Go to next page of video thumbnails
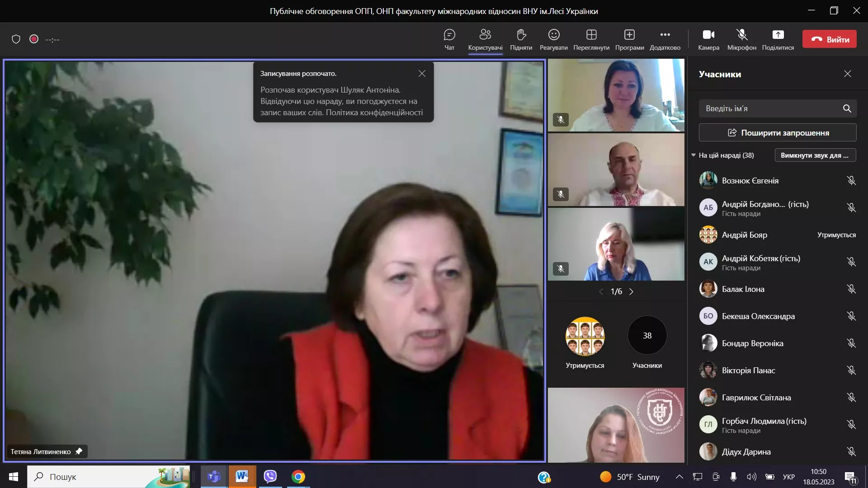 [632, 291]
